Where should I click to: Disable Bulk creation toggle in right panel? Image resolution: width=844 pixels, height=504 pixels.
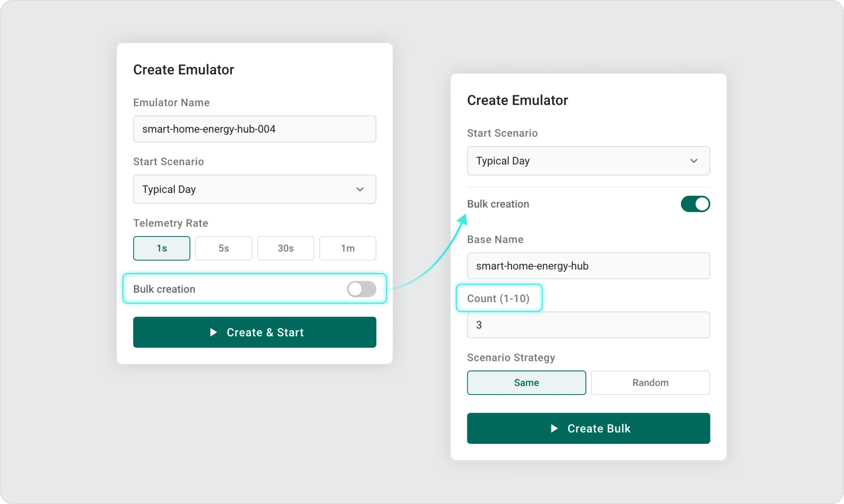pyautogui.click(x=695, y=204)
